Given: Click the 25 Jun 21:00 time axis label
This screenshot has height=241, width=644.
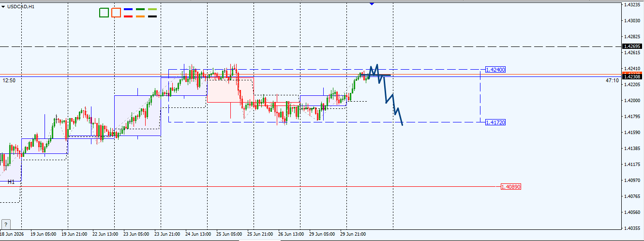Looking at the screenshot, I should [260, 234].
